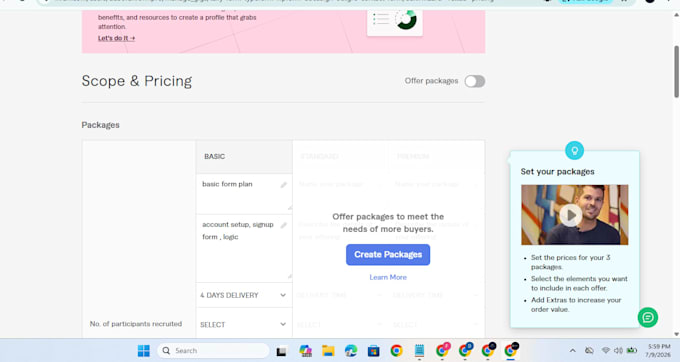Open the Learn More link
The width and height of the screenshot is (680, 362).
388,277
